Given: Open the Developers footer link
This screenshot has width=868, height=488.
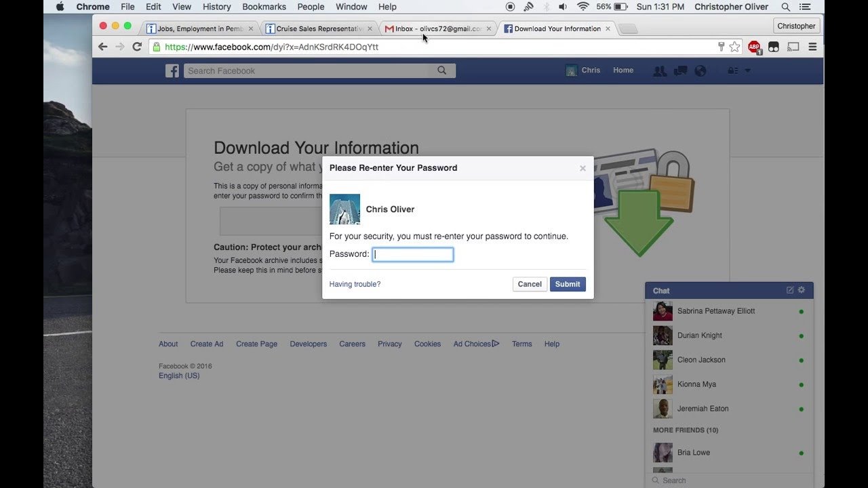Looking at the screenshot, I should point(309,344).
